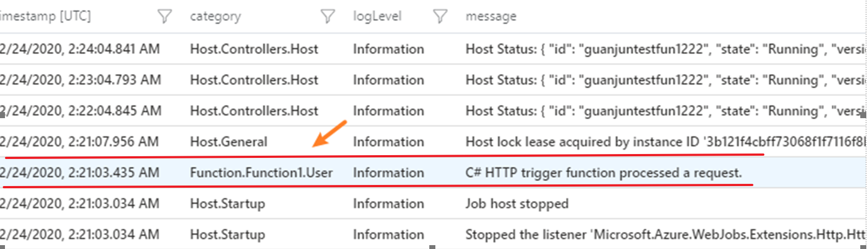Open the 'C# HTTP trigger function processed' message
The image size is (868, 249).
603,173
